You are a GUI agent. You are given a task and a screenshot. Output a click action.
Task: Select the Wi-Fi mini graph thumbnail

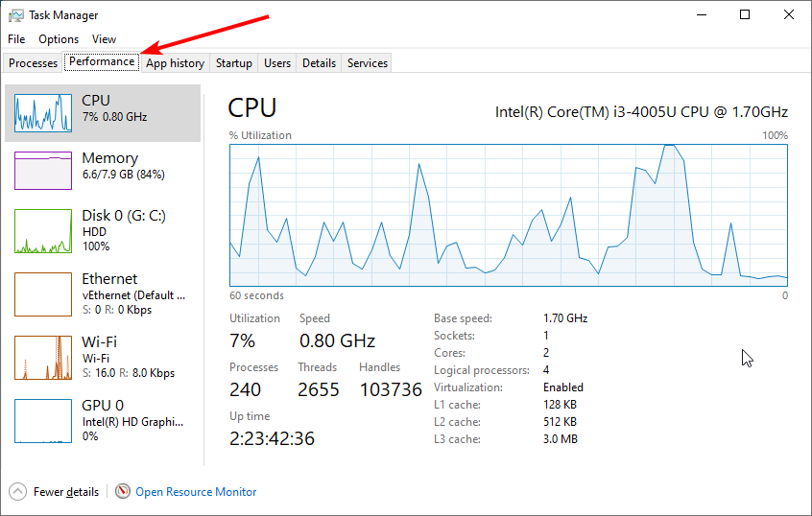coord(43,358)
